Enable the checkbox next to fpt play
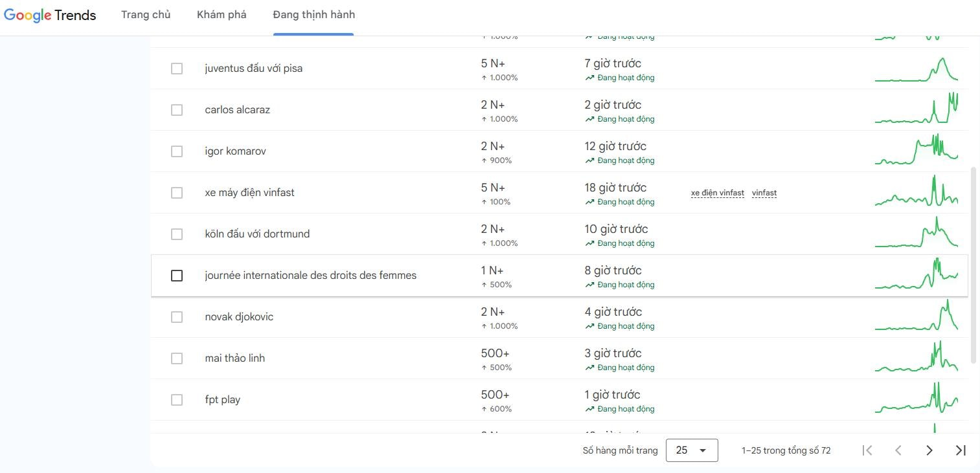Image resolution: width=980 pixels, height=473 pixels. (x=177, y=400)
